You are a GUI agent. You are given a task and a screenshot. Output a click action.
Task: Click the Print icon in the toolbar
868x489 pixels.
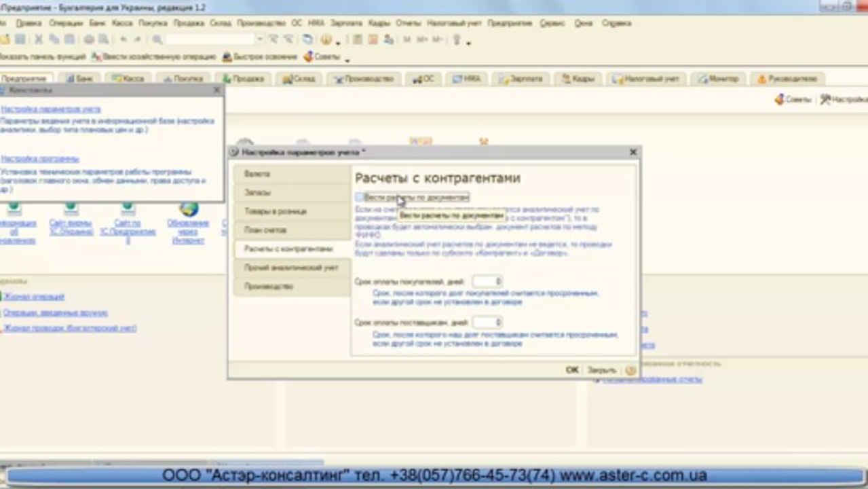(89, 39)
